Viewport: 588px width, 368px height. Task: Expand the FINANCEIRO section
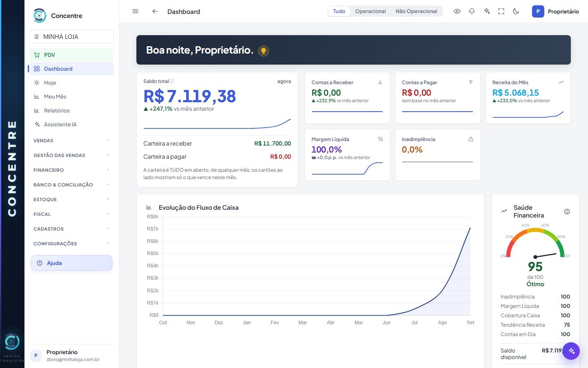pos(71,170)
